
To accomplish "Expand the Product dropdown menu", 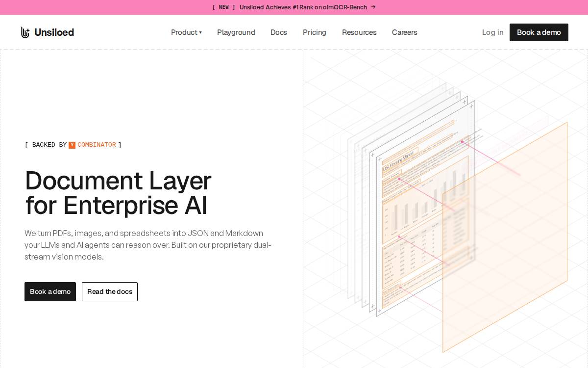I will (x=186, y=32).
